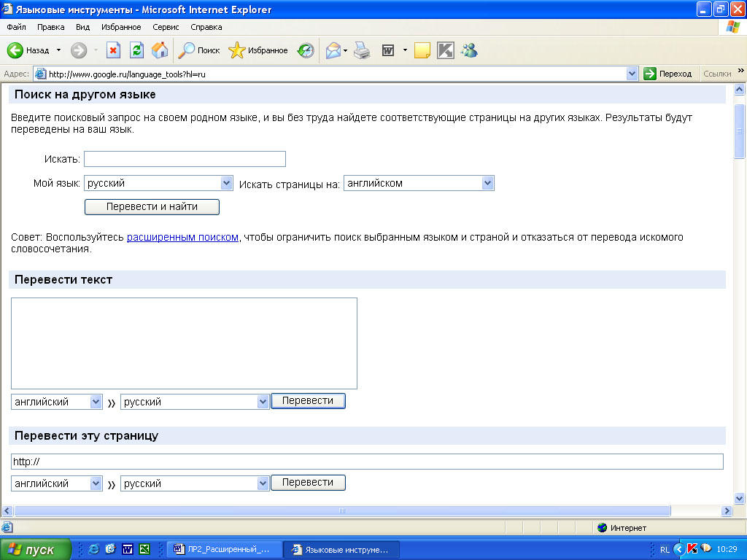Open the пуск Start button
Viewport: 747px width, 560px height.
pyautogui.click(x=35, y=550)
